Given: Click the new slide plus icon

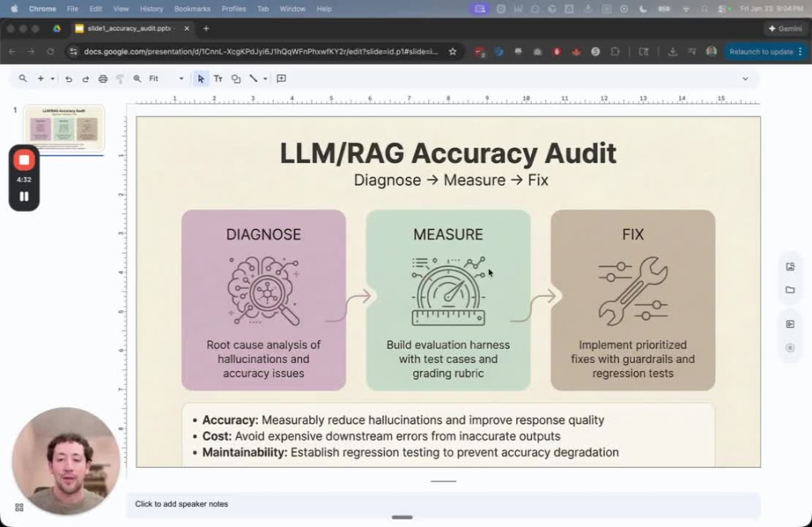Looking at the screenshot, I should coord(41,79).
